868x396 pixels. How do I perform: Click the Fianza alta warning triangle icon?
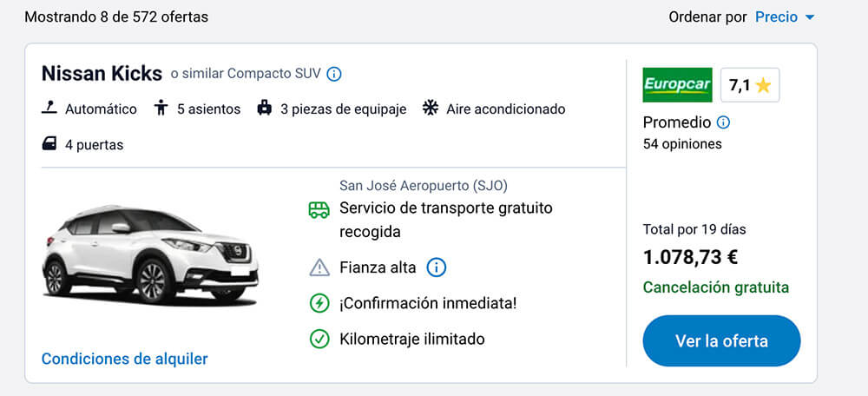point(319,267)
